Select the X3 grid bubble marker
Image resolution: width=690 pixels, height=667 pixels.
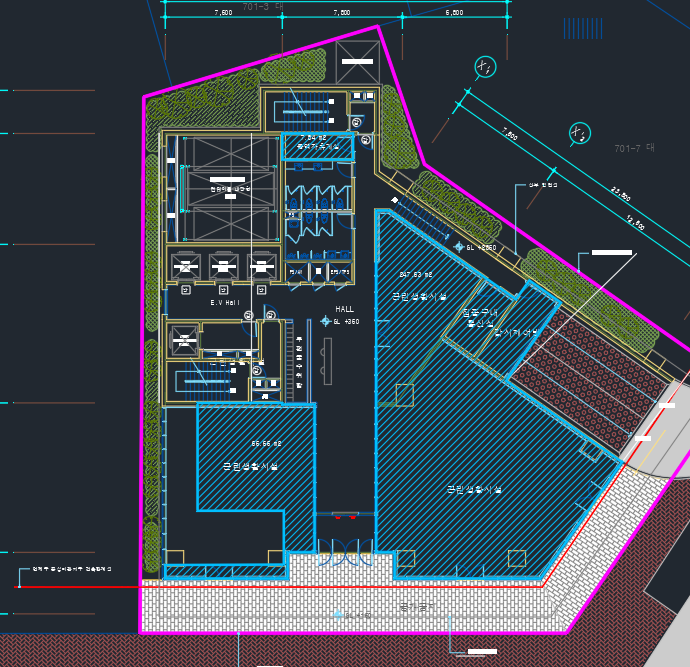click(x=580, y=133)
